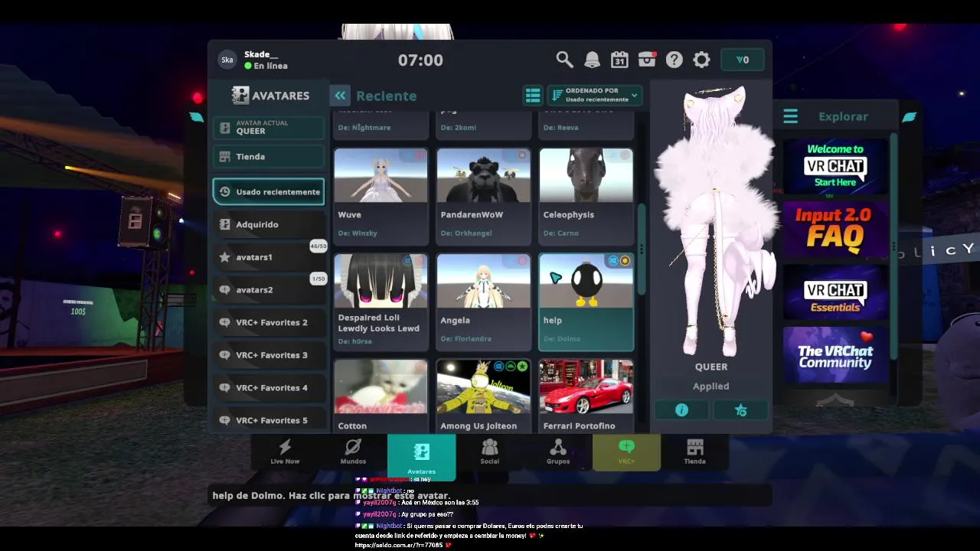Open VRC+ Favorites 3 list
This screenshot has height=551, width=980.
pyautogui.click(x=269, y=355)
